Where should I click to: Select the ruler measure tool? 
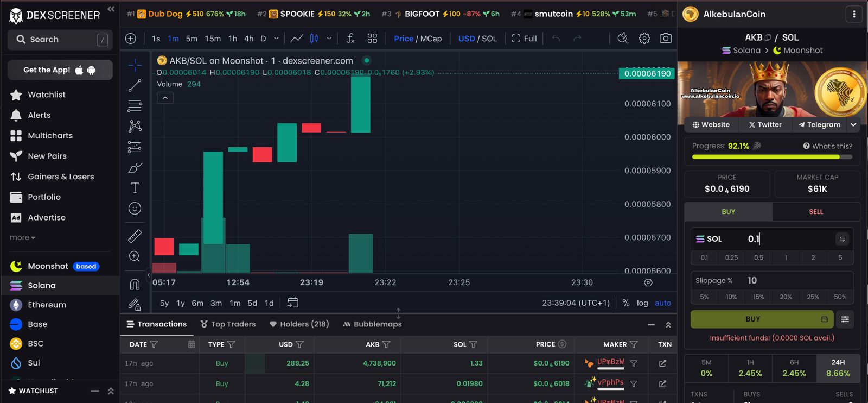click(x=135, y=236)
